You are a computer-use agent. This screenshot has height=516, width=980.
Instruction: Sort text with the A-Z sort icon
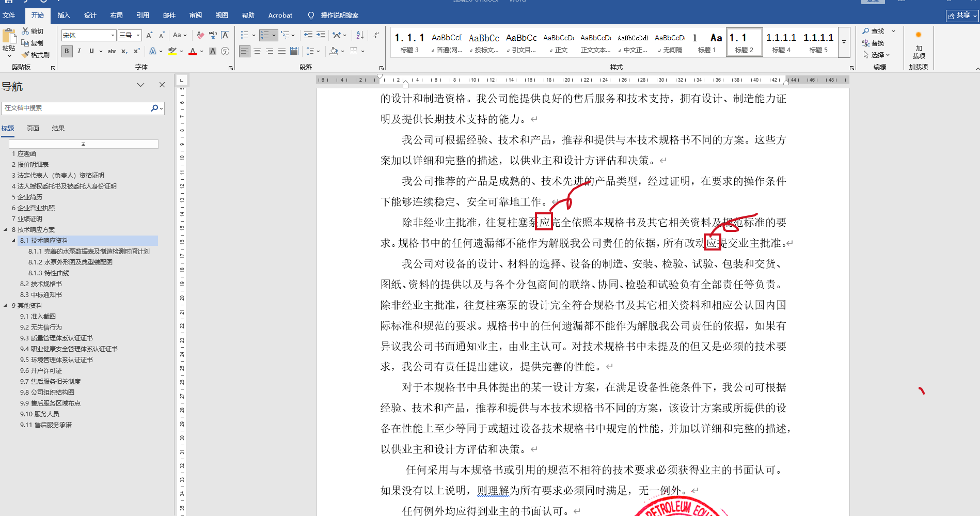click(360, 35)
